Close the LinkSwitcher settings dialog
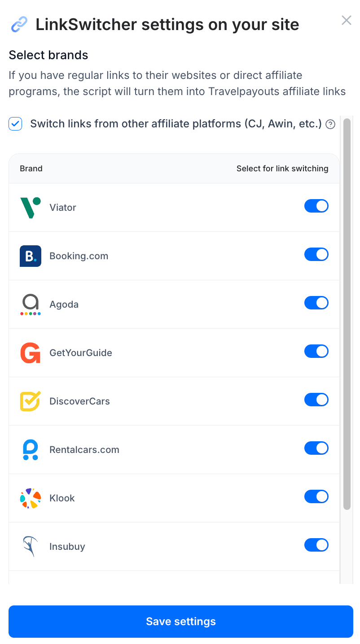 pyautogui.click(x=346, y=20)
